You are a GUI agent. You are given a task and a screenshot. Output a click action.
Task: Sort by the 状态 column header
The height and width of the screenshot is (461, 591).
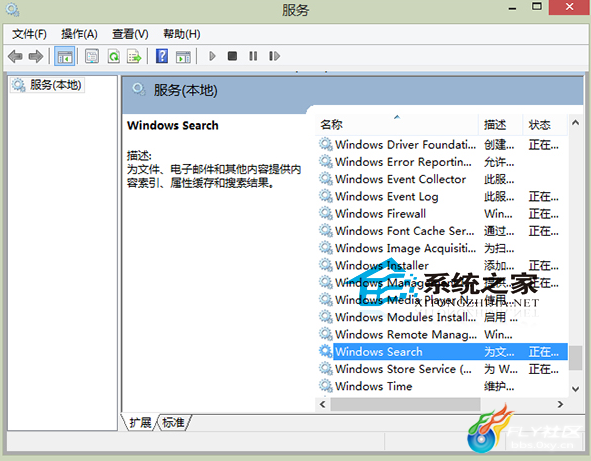pyautogui.click(x=545, y=124)
